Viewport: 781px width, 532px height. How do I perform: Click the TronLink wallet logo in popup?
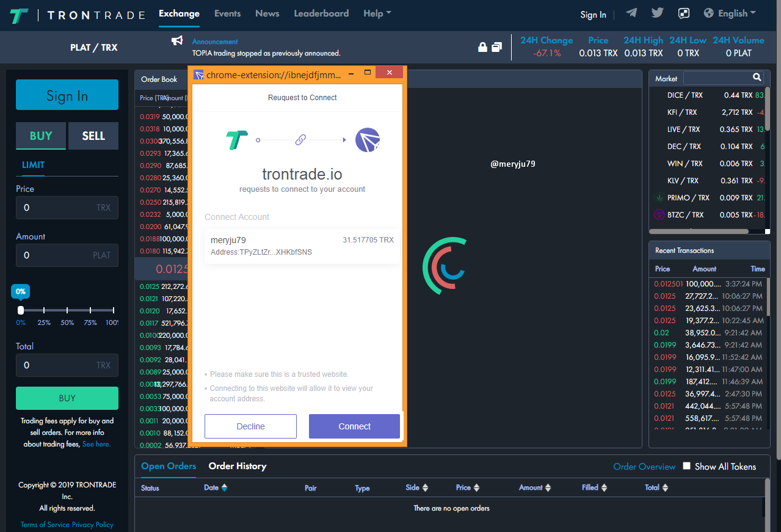click(x=368, y=140)
